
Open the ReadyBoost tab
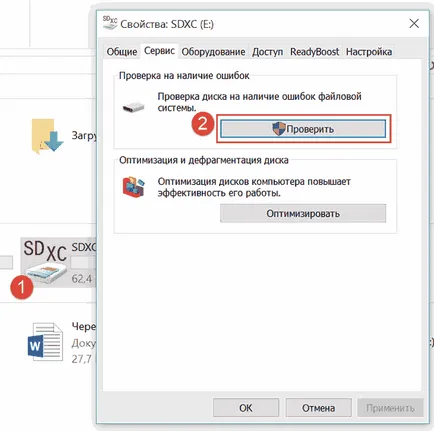pos(314,52)
